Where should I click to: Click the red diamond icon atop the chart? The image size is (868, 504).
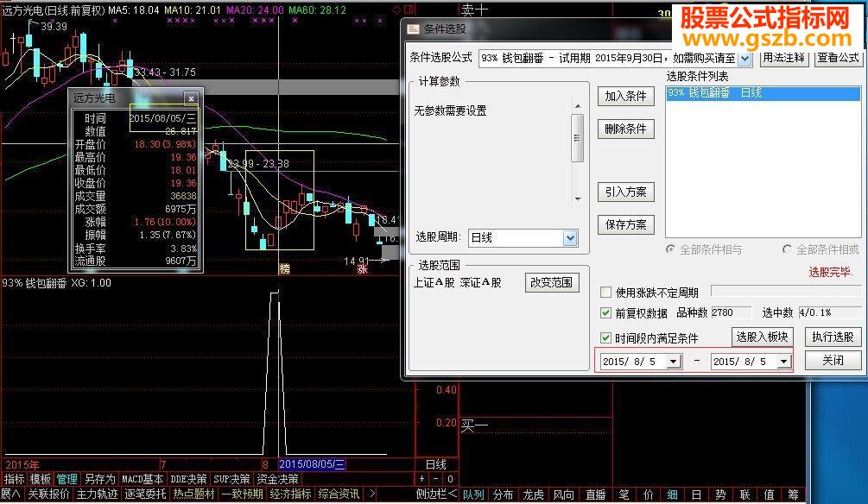tap(396, 9)
